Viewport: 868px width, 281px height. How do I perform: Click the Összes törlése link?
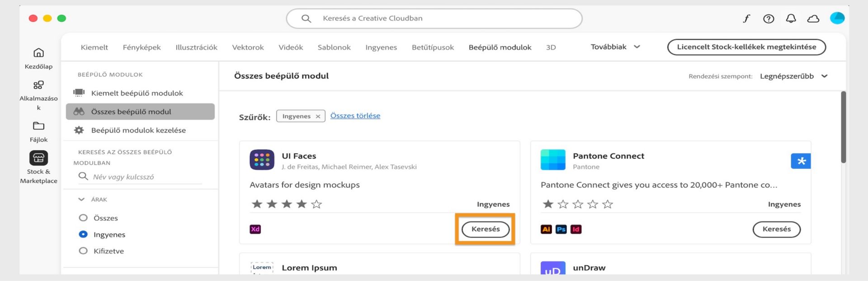click(355, 116)
